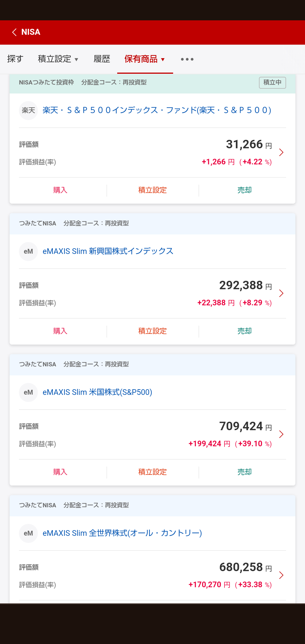Tap the eM icon for 新興国株式インデックス
The width and height of the screenshot is (305, 644).
point(28,251)
